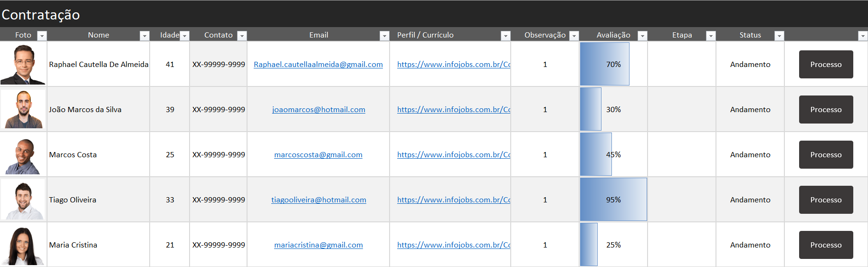Screen dimensions: 868x267
Task: Select the photo in Maria Cristina's row
Action: 23,245
